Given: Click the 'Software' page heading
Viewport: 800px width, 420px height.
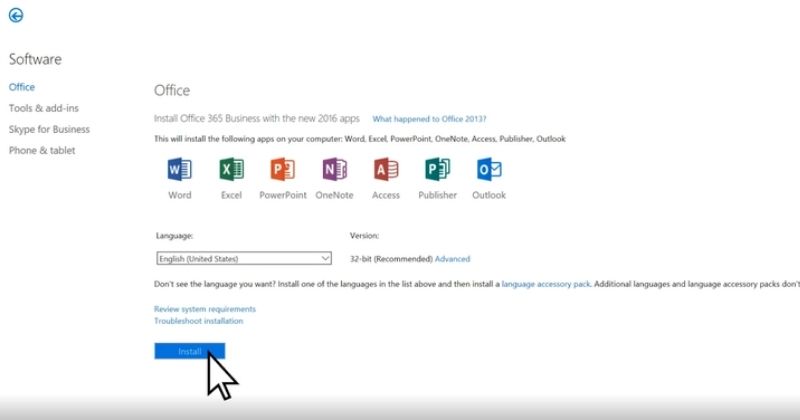Looking at the screenshot, I should pos(35,59).
